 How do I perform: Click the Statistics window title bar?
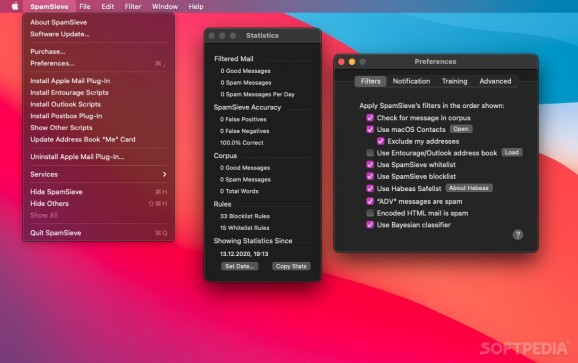pyautogui.click(x=262, y=36)
